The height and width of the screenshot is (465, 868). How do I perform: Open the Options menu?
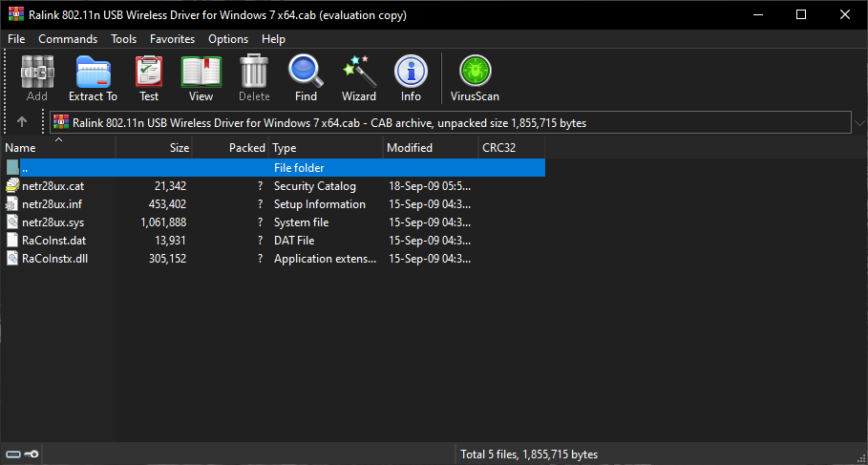coord(228,39)
